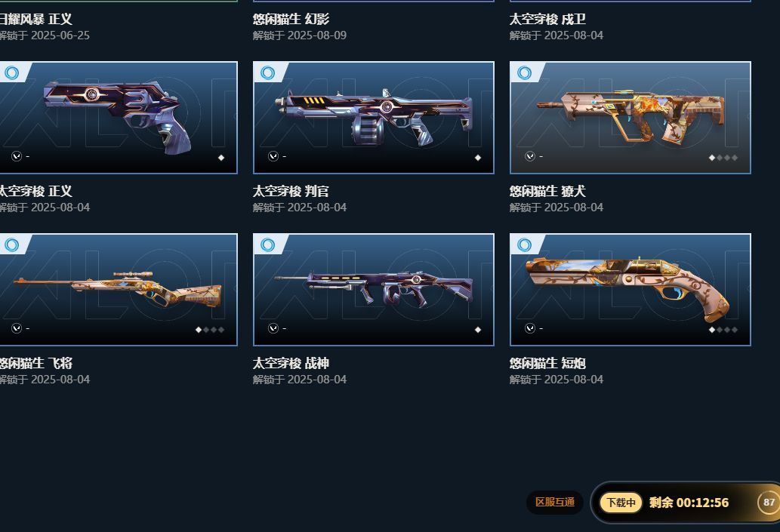Click the blue swirl badge on 悠闲猫生 獠犬 card
Image resolution: width=780 pixels, height=532 pixels.
[524, 73]
